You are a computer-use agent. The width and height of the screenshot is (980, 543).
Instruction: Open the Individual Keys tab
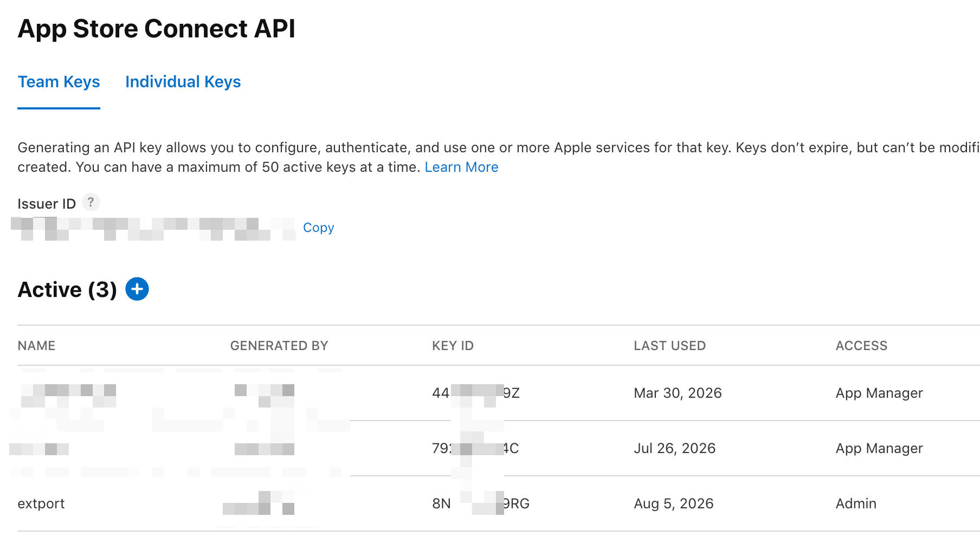[183, 82]
